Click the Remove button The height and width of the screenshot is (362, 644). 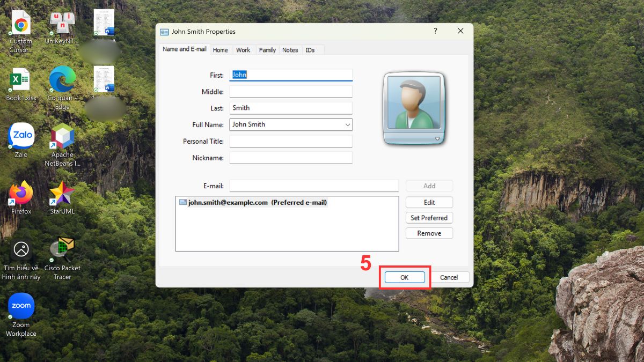[429, 233]
